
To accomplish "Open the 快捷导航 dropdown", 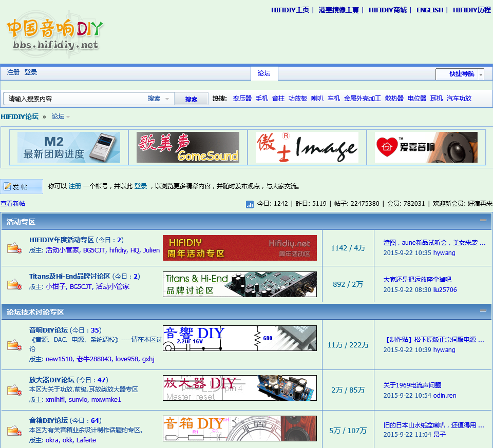I will click(460, 74).
